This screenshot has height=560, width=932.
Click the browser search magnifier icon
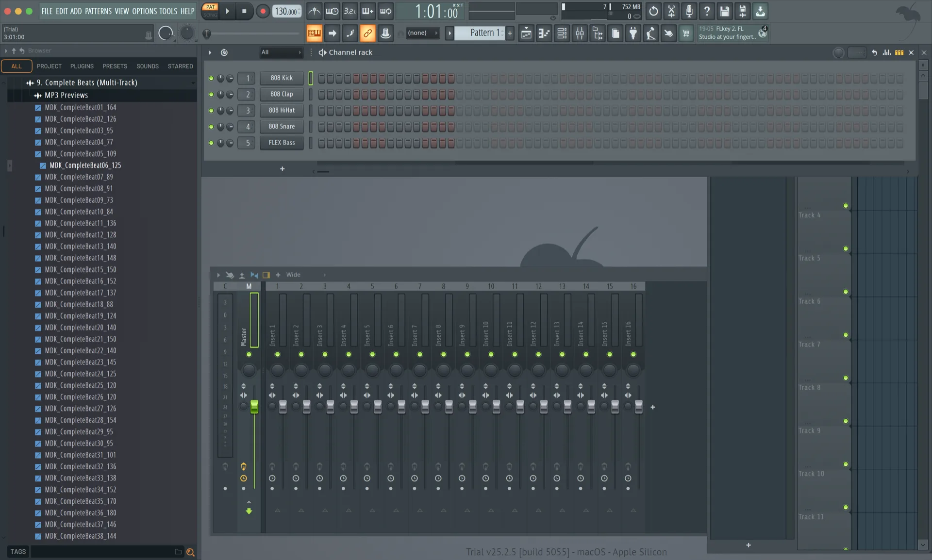click(190, 552)
